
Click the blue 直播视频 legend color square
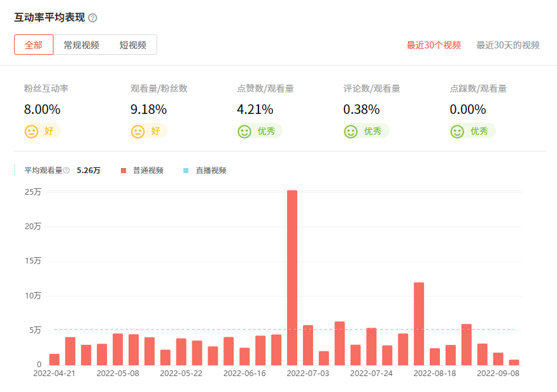tap(186, 171)
